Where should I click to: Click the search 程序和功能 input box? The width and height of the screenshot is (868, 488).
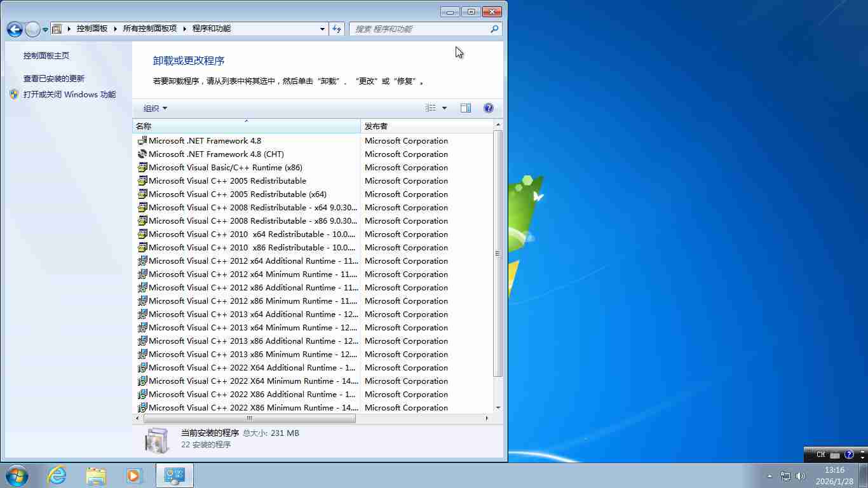click(x=419, y=29)
